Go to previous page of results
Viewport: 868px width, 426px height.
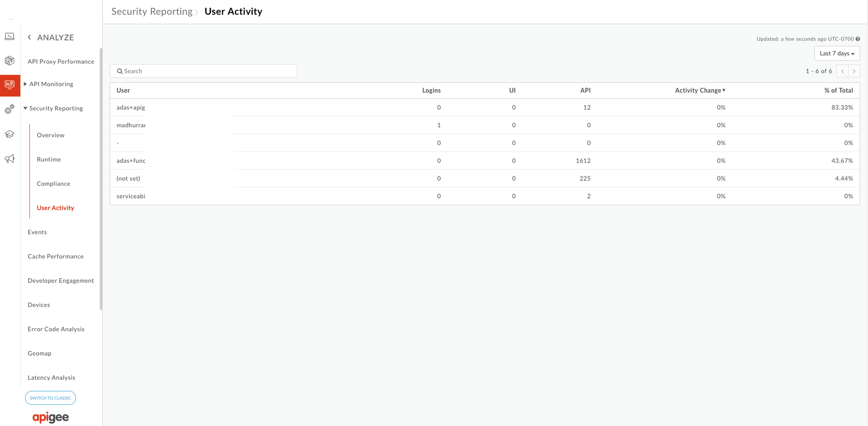coord(842,71)
